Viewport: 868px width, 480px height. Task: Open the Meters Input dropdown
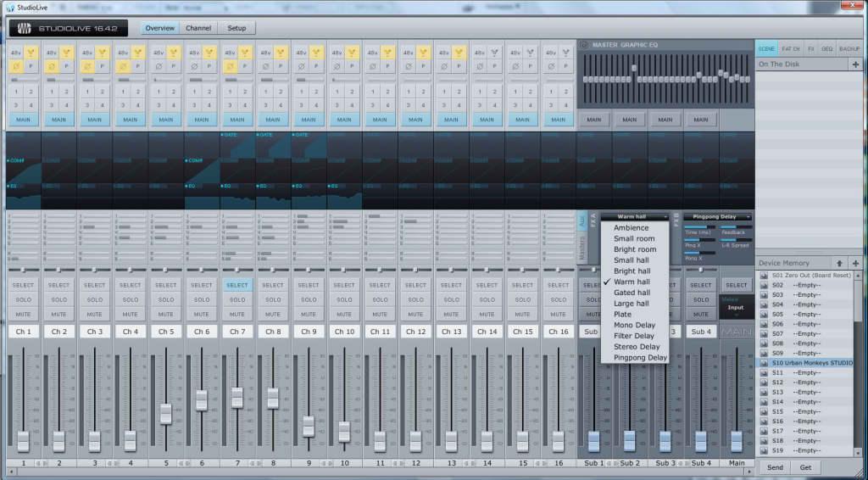[737, 308]
